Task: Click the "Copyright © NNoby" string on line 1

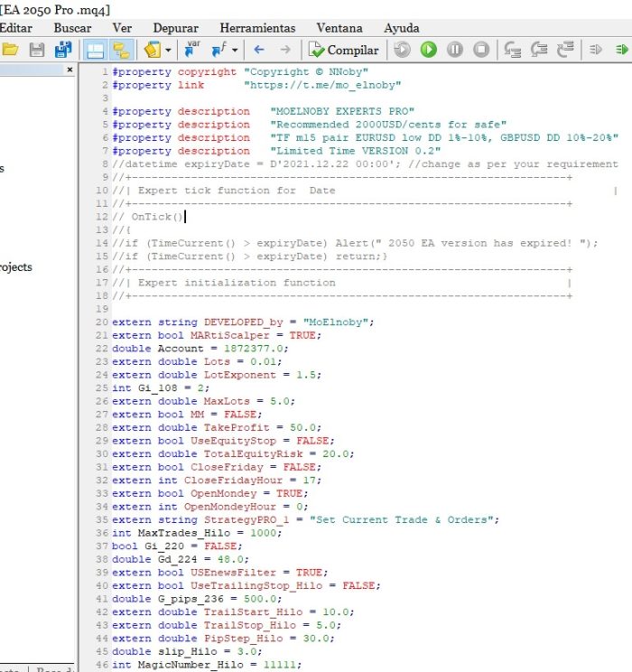Action: (305, 71)
